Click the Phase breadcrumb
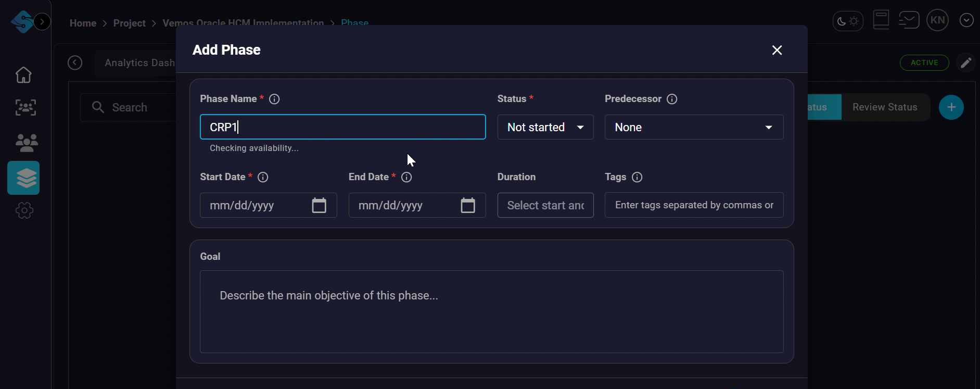The height and width of the screenshot is (389, 980). coord(355,23)
